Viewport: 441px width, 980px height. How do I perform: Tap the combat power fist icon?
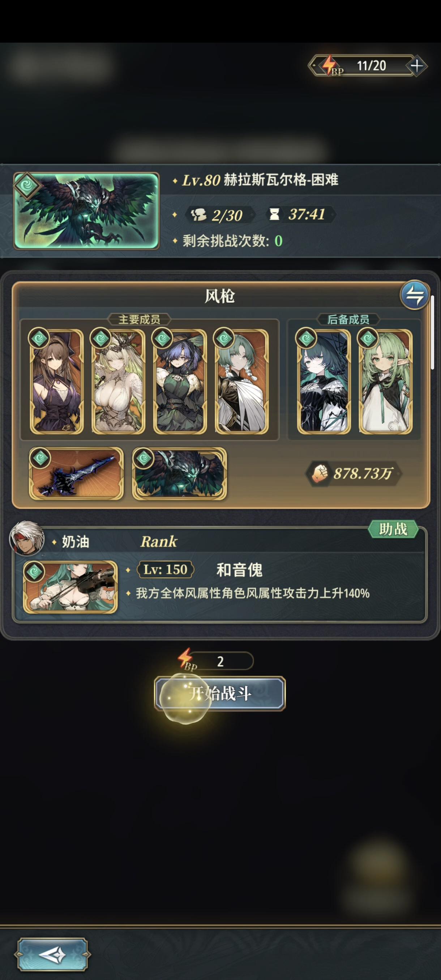coord(320,473)
